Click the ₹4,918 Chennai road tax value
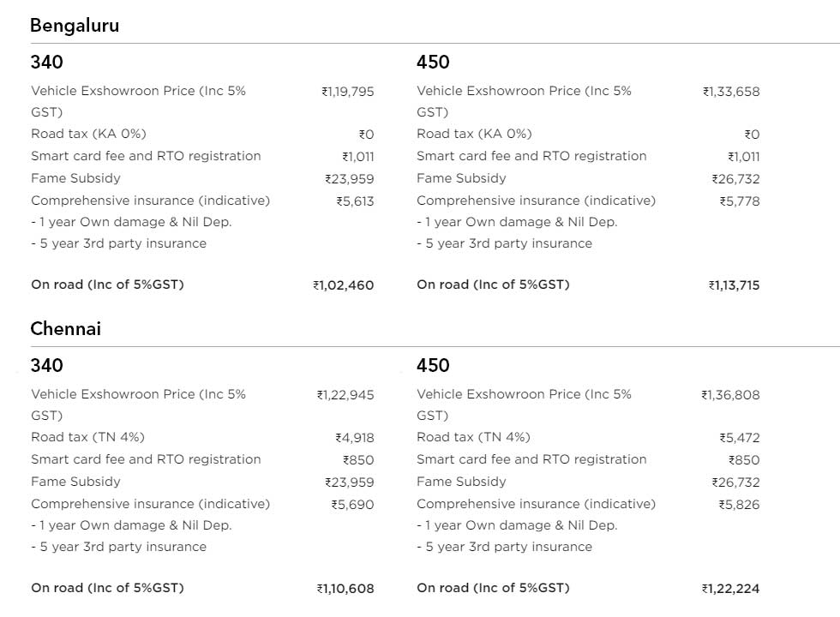Image resolution: width=840 pixels, height=617 pixels. pyautogui.click(x=355, y=438)
